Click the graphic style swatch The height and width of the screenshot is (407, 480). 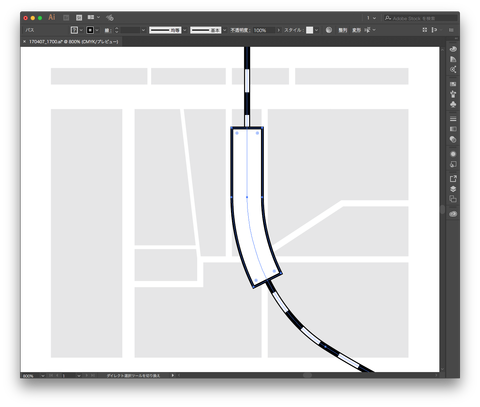[x=310, y=30]
